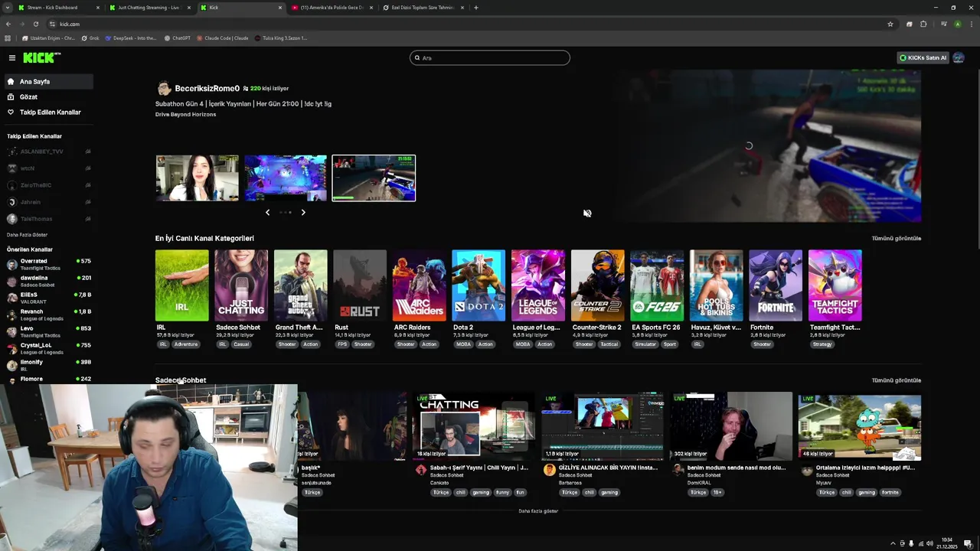The width and height of the screenshot is (980, 551).
Task: Switch to Stream - Kick Dashboard browser tab
Action: [57, 8]
